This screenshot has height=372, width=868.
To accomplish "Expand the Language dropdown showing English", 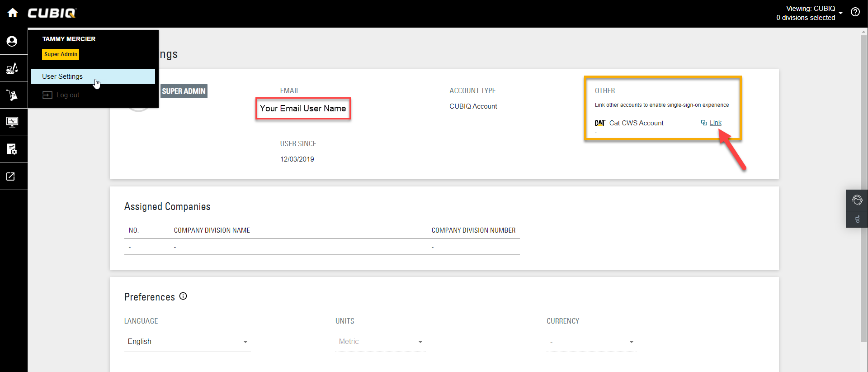I will [x=187, y=342].
